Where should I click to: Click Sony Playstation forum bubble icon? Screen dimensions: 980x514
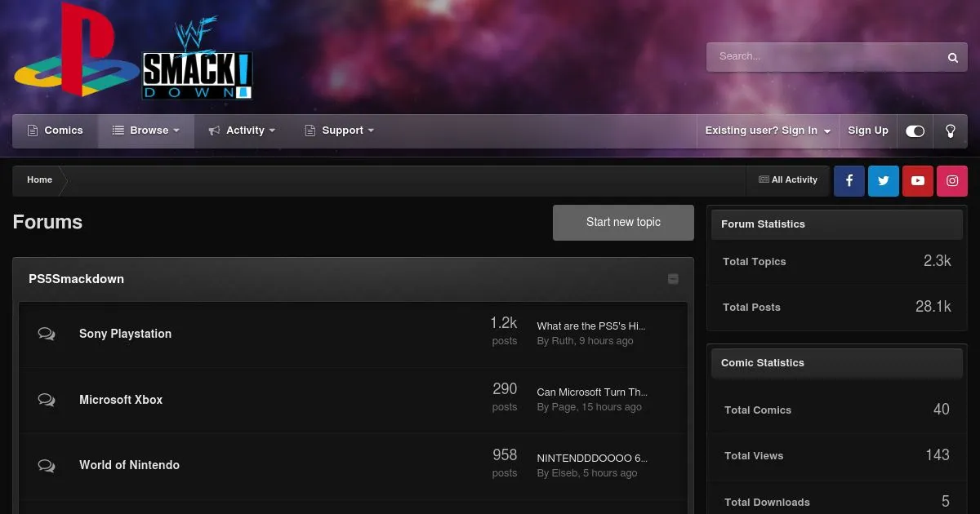click(47, 334)
